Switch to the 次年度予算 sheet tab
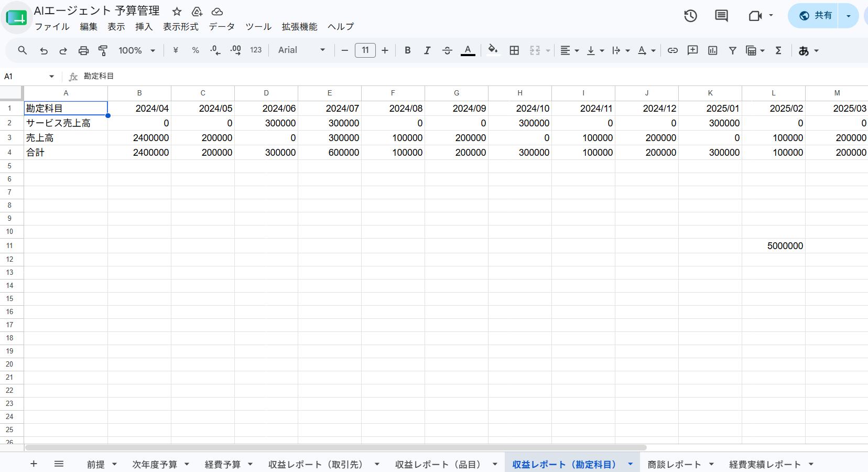The image size is (868, 472). click(155, 464)
